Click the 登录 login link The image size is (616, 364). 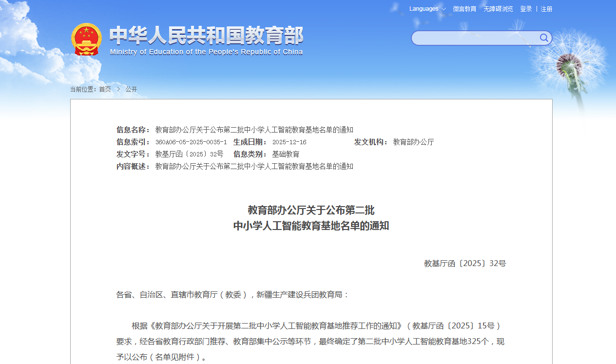(526, 9)
